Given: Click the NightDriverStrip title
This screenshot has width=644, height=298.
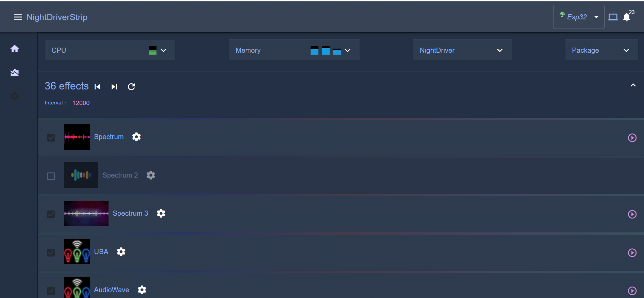Looking at the screenshot, I should click(x=57, y=17).
